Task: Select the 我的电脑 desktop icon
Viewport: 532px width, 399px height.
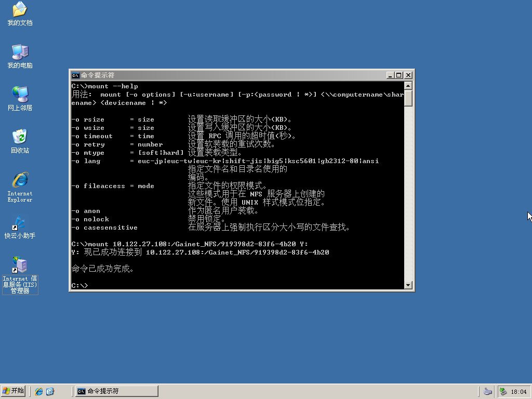Action: (20, 52)
